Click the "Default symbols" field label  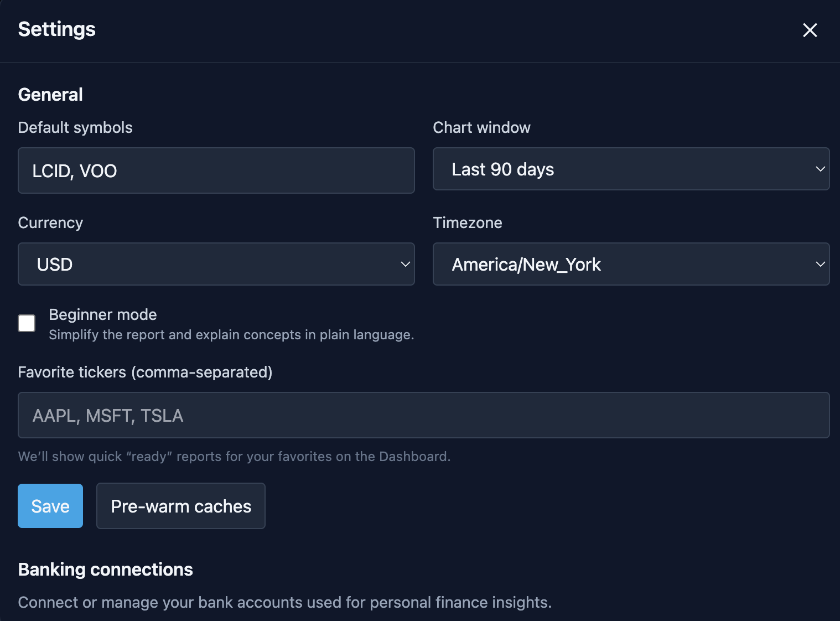tap(75, 127)
